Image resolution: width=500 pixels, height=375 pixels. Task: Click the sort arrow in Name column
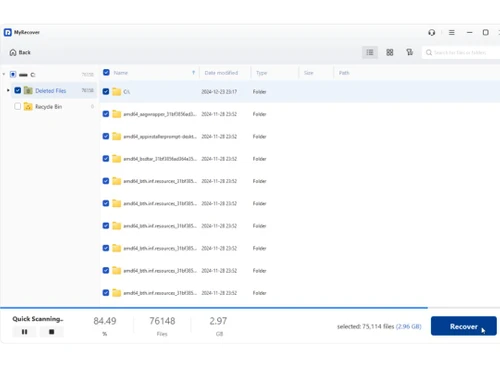click(193, 73)
